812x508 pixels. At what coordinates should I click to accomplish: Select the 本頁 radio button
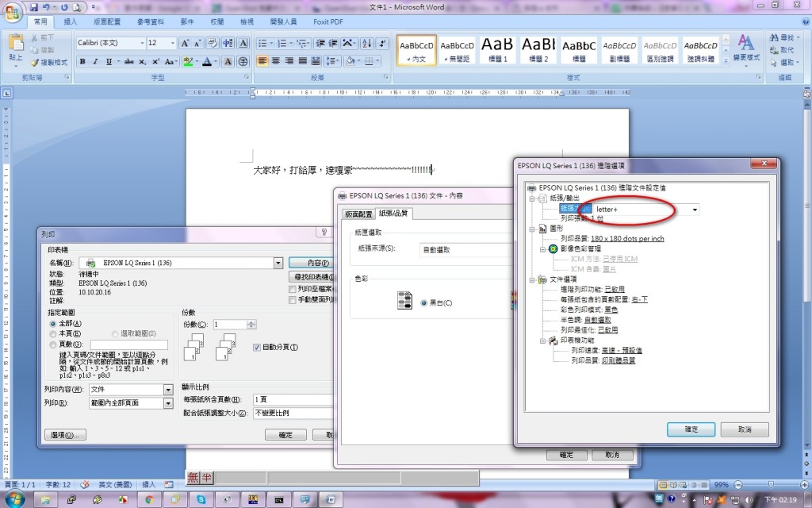click(53, 334)
